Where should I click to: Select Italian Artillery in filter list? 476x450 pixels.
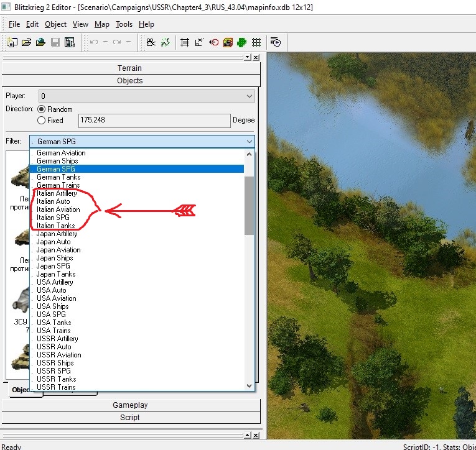coord(137,193)
